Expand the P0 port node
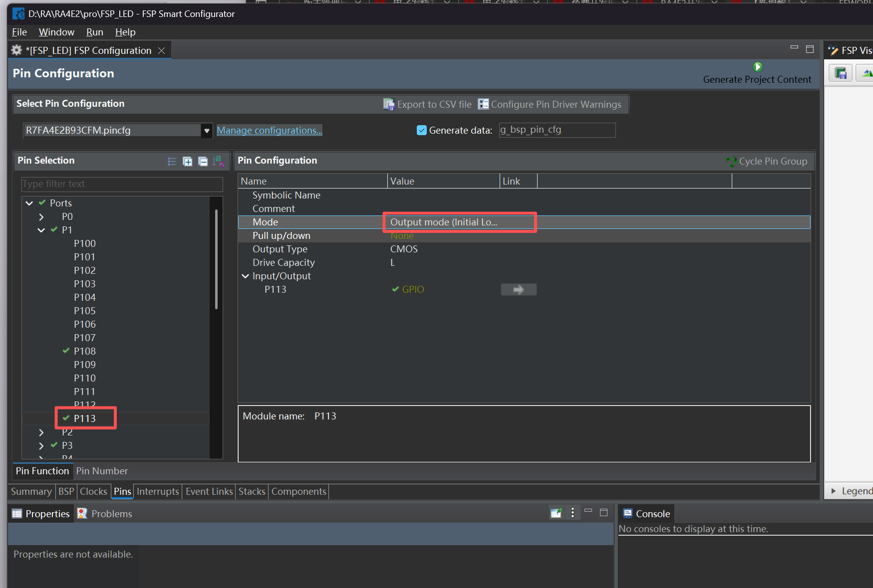This screenshot has width=873, height=588. (41, 217)
